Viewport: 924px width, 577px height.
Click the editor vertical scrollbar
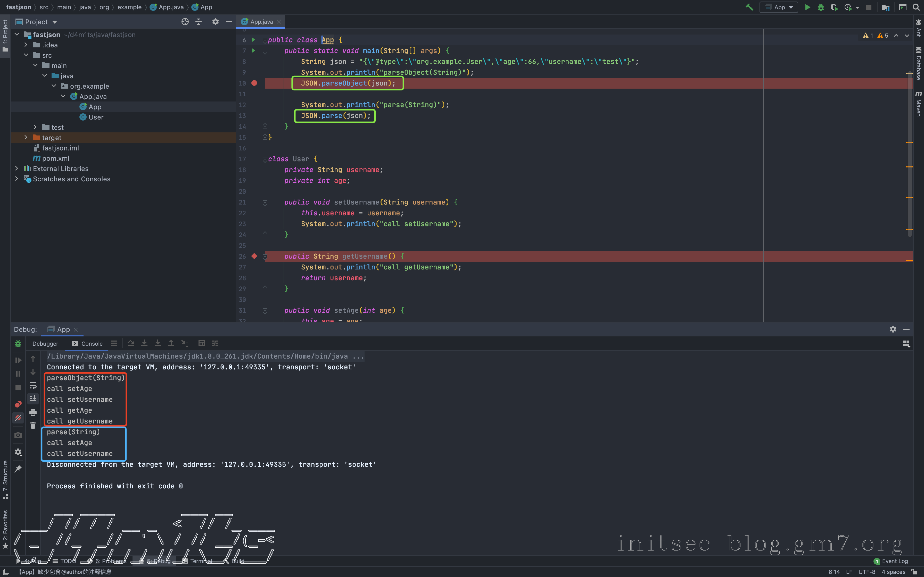(910, 153)
